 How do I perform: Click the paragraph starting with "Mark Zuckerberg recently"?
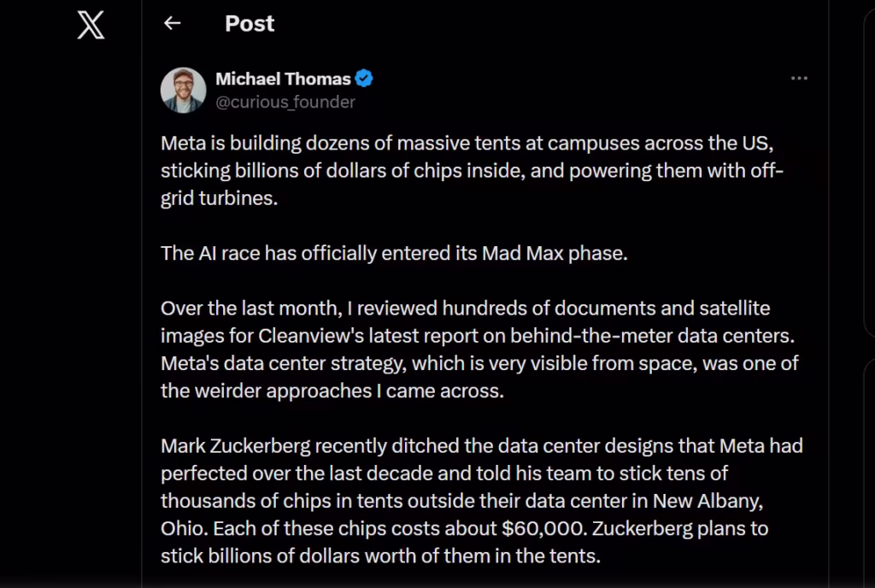click(x=482, y=501)
